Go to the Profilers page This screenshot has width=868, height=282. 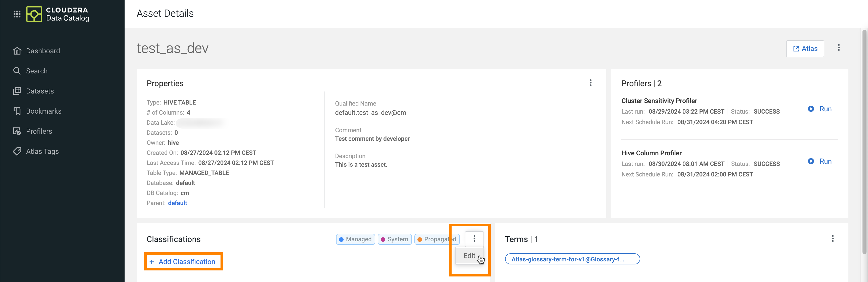[x=39, y=131]
